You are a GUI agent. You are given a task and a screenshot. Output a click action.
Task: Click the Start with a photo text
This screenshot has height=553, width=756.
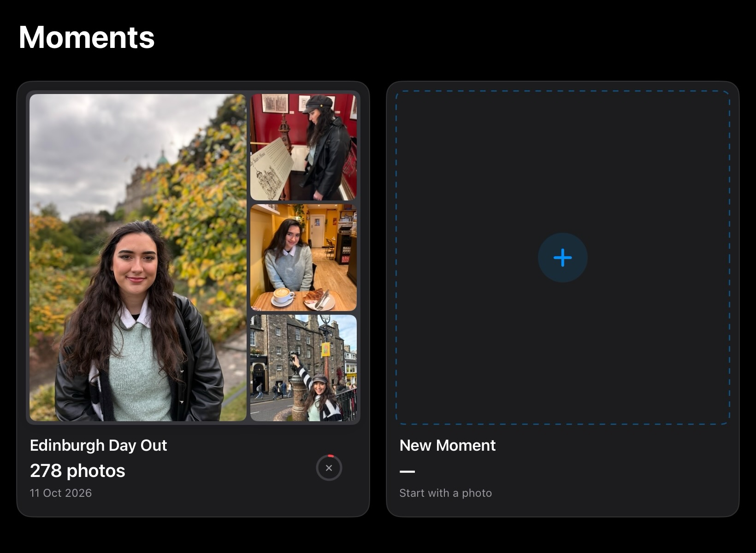point(445,493)
